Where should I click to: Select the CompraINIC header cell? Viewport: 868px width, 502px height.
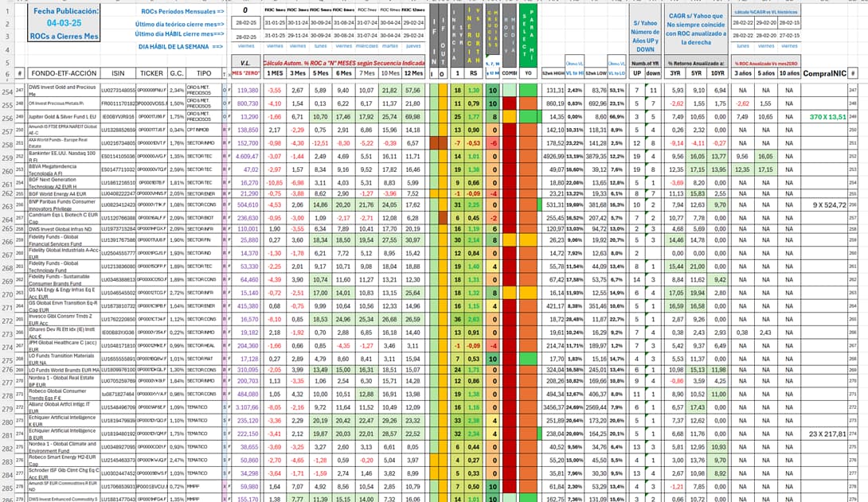[x=824, y=73]
